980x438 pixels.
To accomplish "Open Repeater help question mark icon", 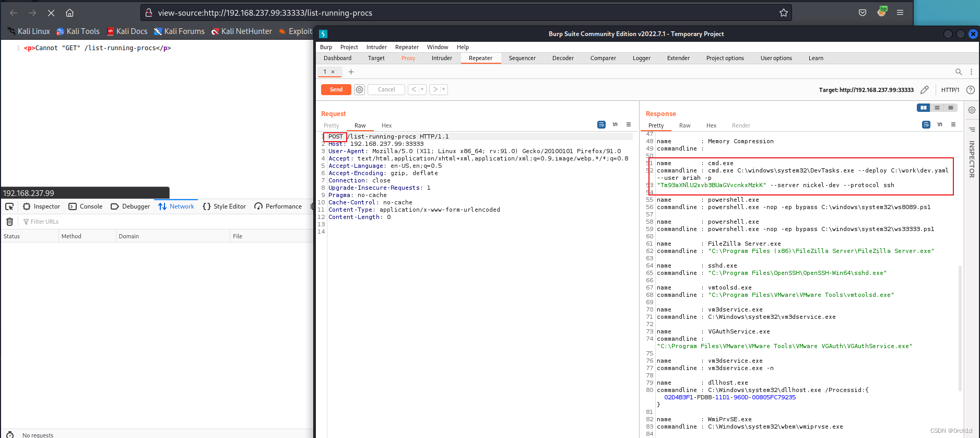I will (970, 90).
